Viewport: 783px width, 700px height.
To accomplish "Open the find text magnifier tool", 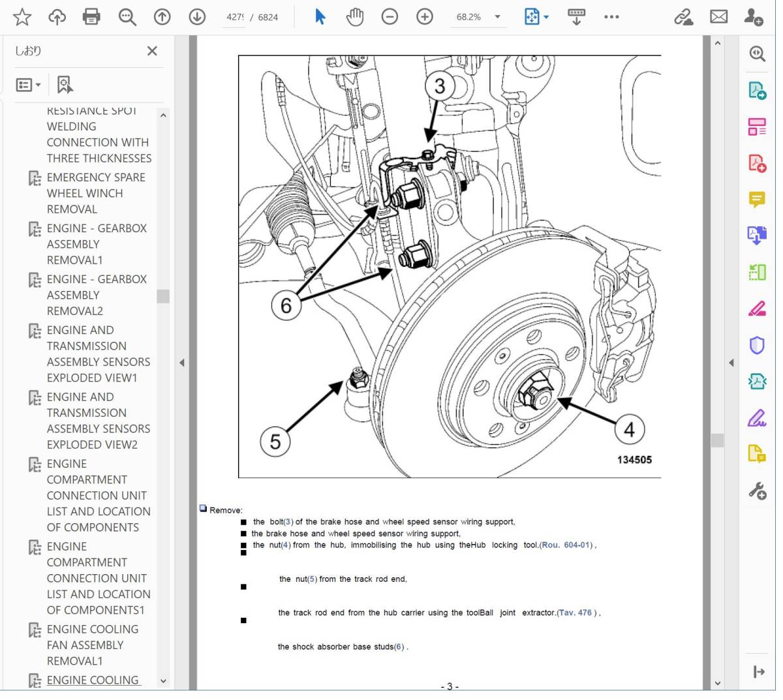I will (127, 17).
